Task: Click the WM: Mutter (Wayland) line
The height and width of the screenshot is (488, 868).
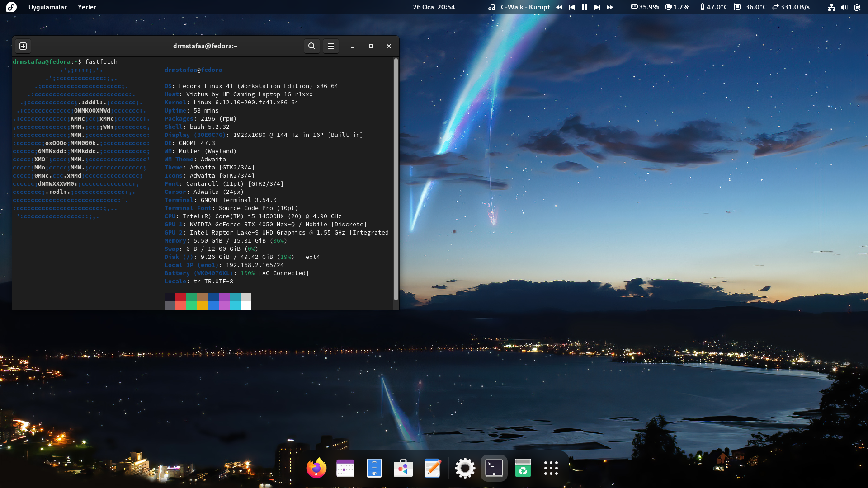Action: [201, 151]
